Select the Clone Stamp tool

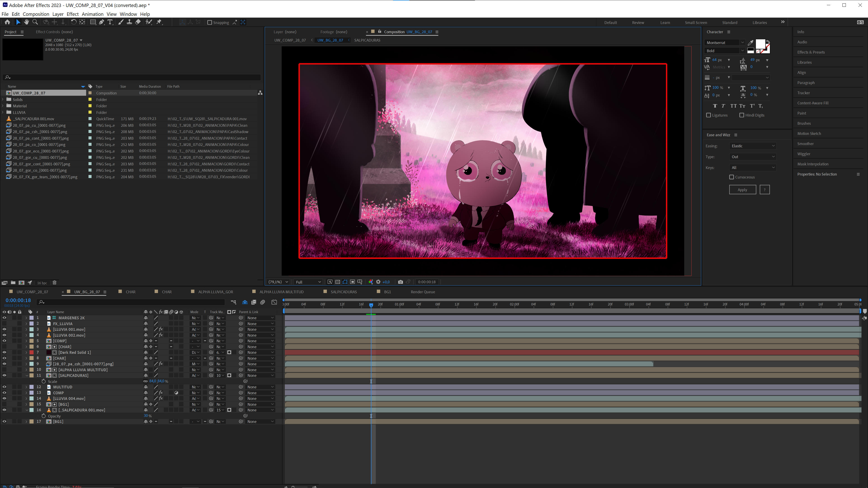pos(129,22)
